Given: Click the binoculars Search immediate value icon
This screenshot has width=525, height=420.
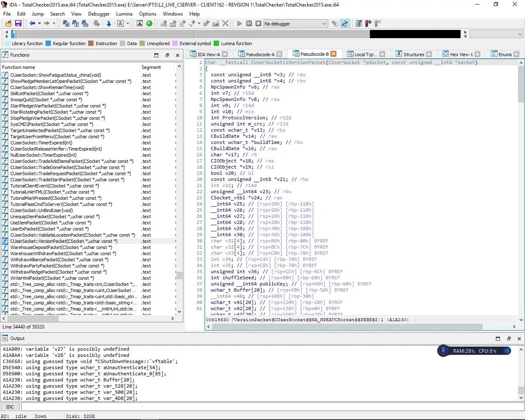Looking at the screenshot, I should (66, 23).
